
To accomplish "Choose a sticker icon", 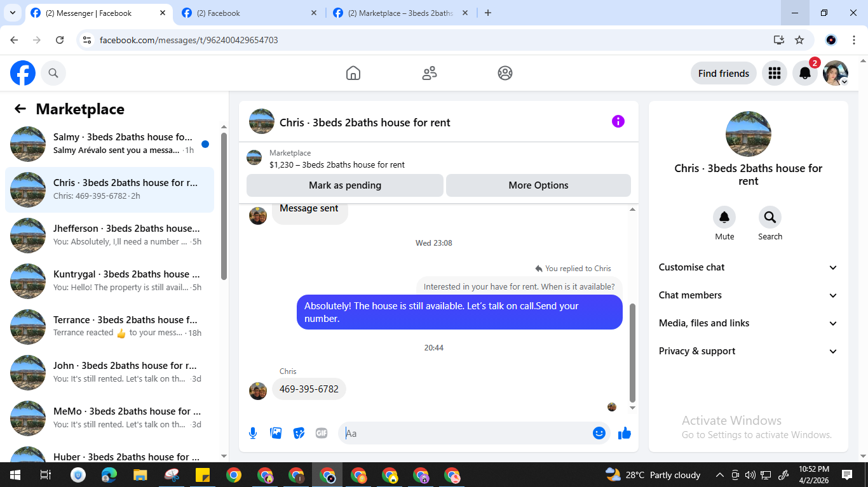I will pyautogui.click(x=299, y=433).
